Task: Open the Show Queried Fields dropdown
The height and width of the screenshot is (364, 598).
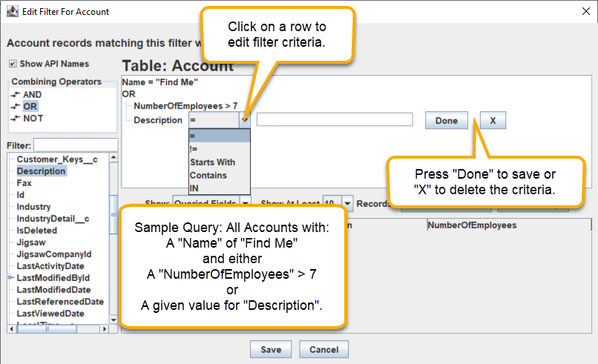Action: click(246, 203)
